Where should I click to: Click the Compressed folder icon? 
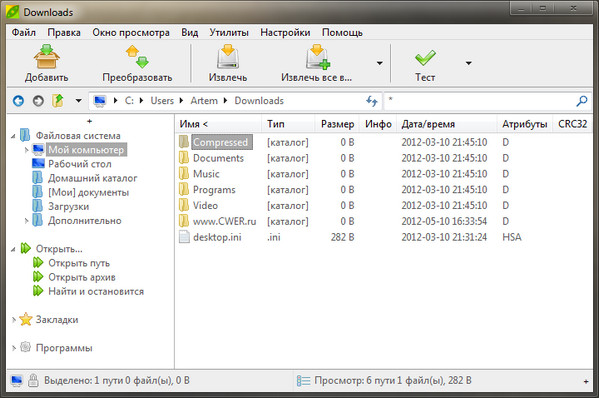tap(184, 142)
